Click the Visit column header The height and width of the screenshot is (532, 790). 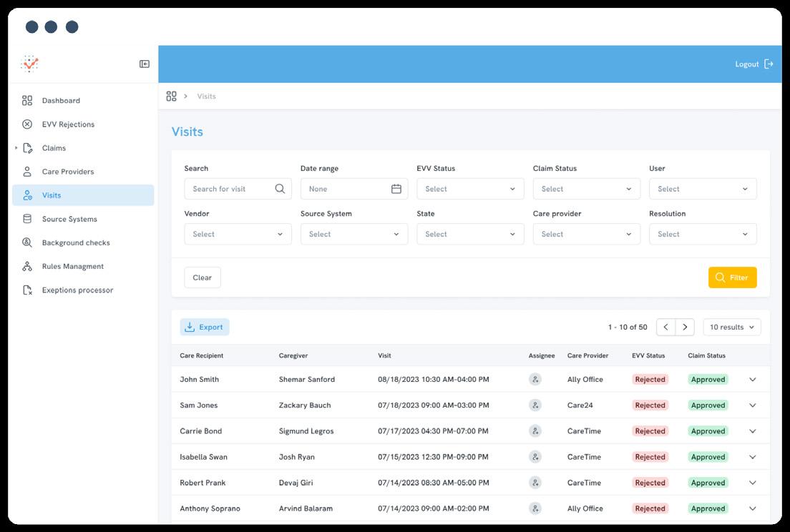(x=384, y=355)
